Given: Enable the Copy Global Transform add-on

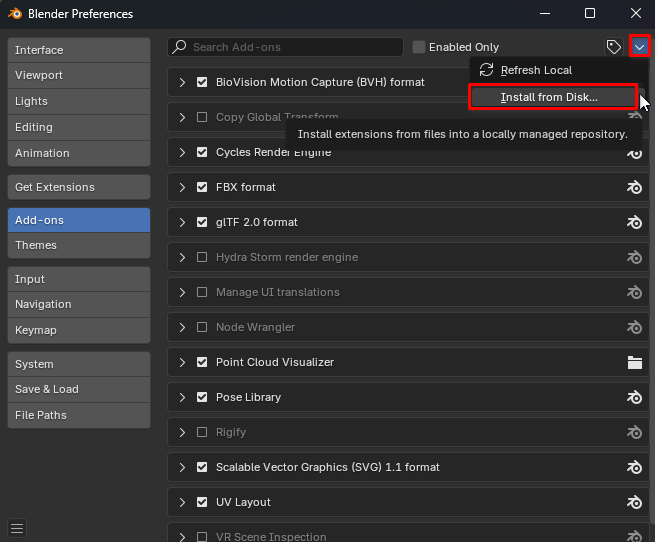Looking at the screenshot, I should click(x=202, y=117).
